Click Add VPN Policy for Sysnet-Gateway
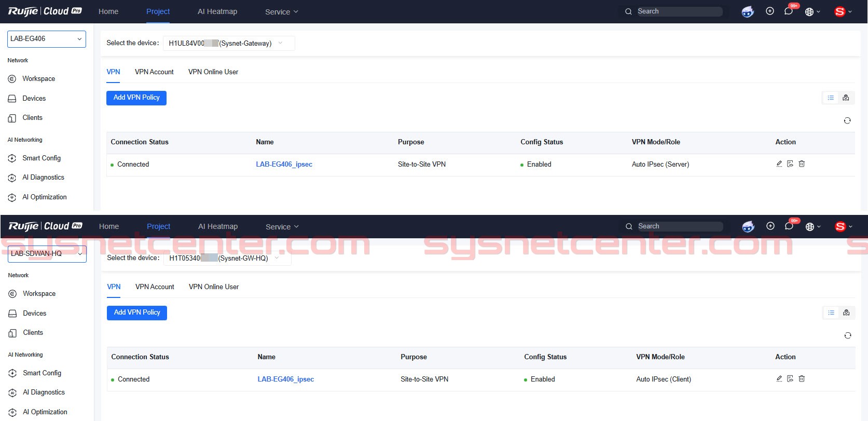The width and height of the screenshot is (868, 421). point(136,98)
